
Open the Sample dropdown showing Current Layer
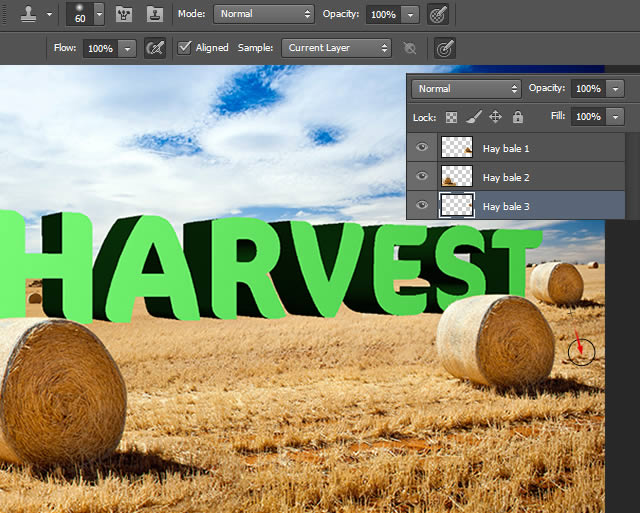pos(336,48)
